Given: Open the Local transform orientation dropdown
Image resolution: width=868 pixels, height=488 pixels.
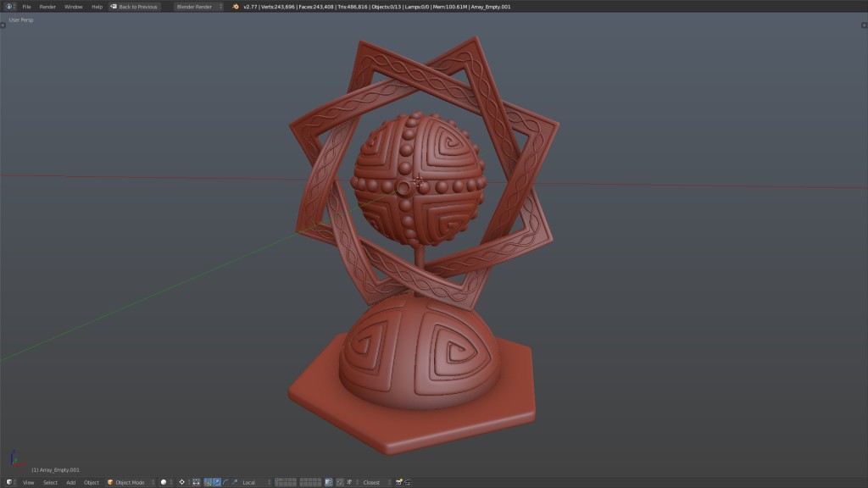Looking at the screenshot, I should [249, 481].
